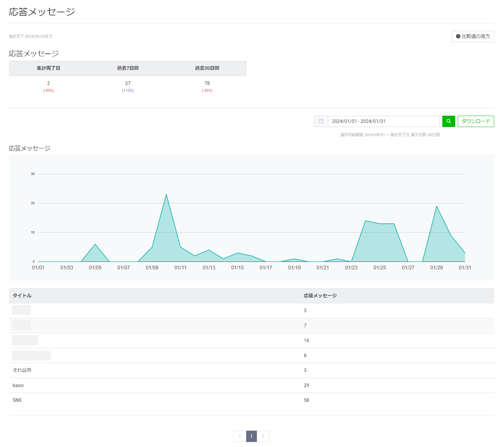This screenshot has height=447, width=504.
Task: Click the date range input field
Action: pos(383,121)
